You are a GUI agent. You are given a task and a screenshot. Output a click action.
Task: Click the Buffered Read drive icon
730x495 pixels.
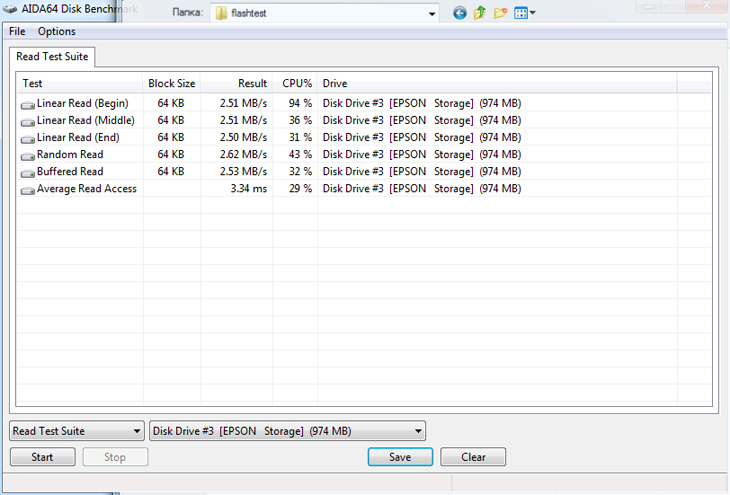[x=28, y=172]
